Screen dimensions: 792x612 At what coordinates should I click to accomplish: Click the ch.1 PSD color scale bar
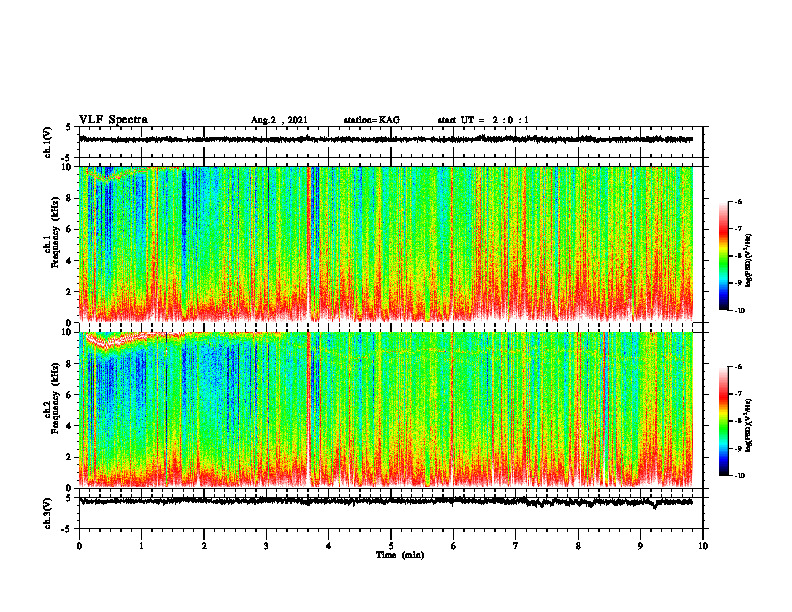click(723, 256)
